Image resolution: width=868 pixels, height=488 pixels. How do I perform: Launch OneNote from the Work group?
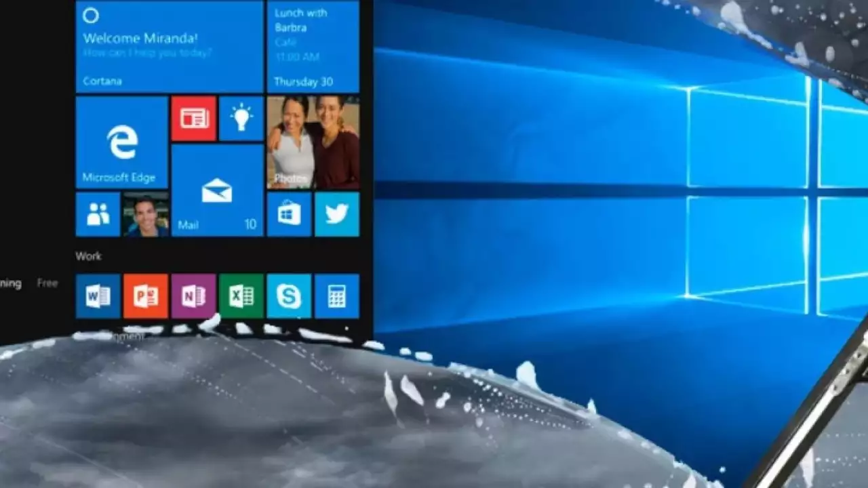coord(194,296)
